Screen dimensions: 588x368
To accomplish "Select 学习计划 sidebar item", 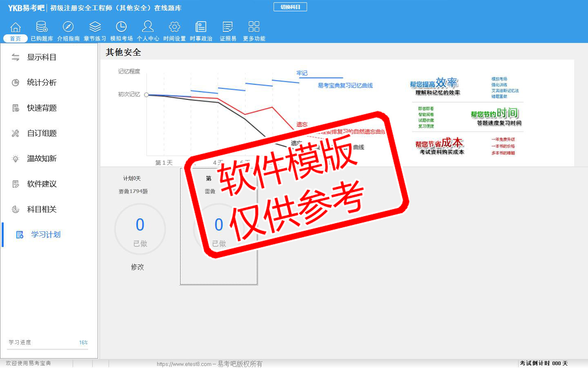I will 45,235.
